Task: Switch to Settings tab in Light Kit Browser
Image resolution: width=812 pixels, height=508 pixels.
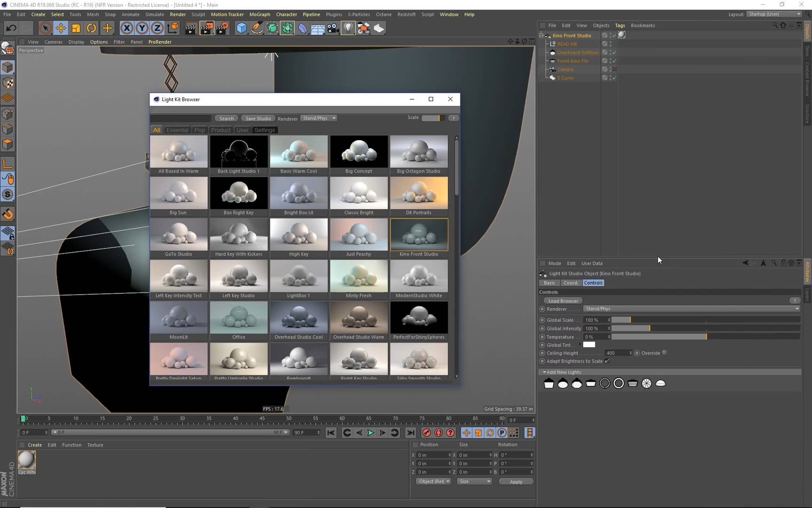Action: (x=265, y=130)
